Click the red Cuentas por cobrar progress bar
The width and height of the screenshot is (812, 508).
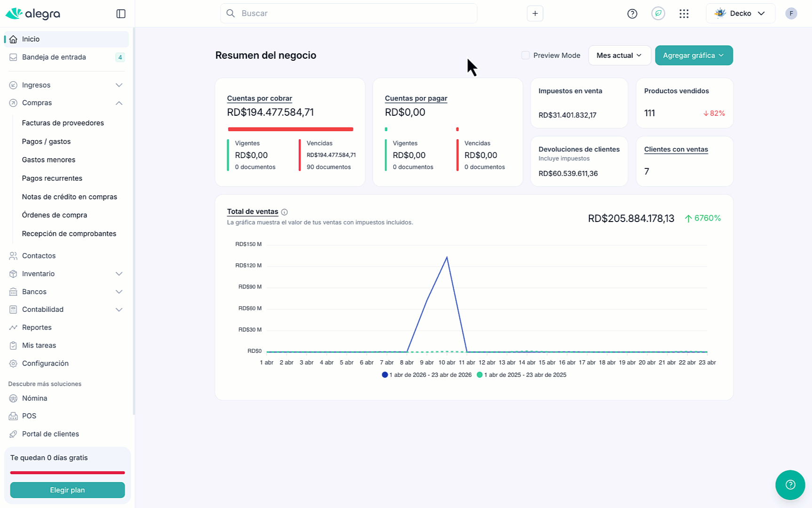pyautogui.click(x=290, y=129)
